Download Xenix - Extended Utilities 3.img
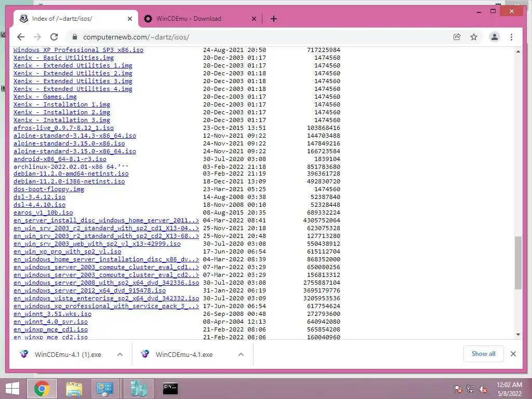 pos(73,81)
